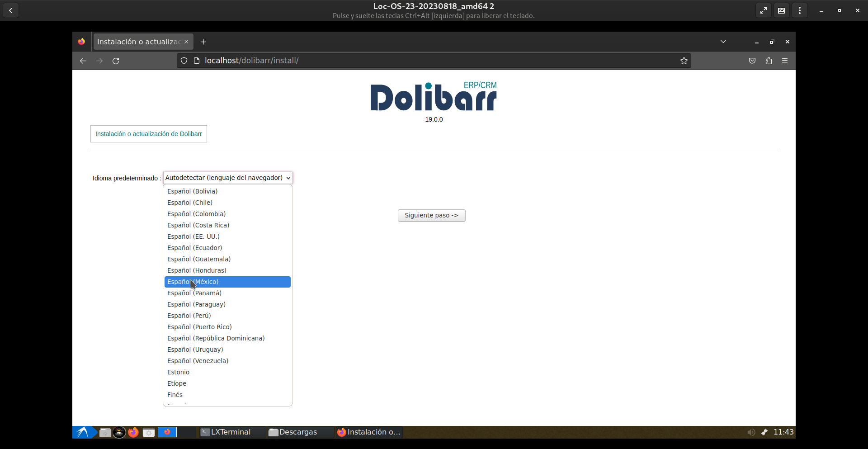Switch to LXTerminal in the taskbar
The image size is (868, 449).
coord(230,432)
